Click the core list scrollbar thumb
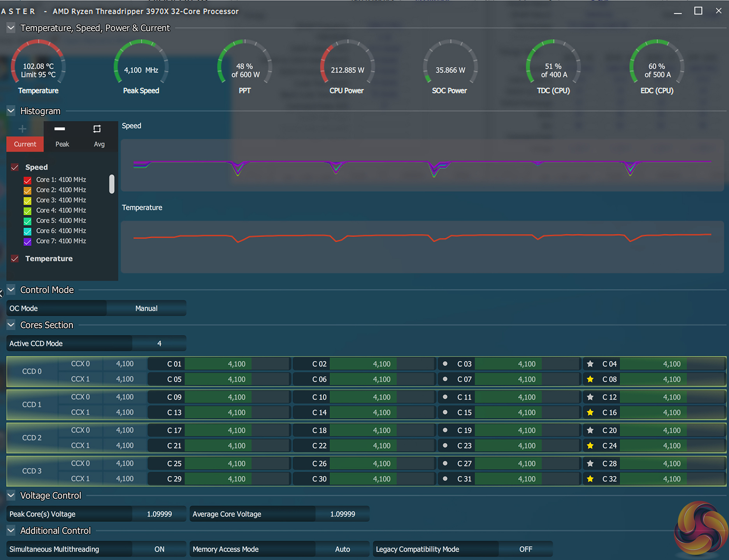The height and width of the screenshot is (560, 729). coord(112,184)
